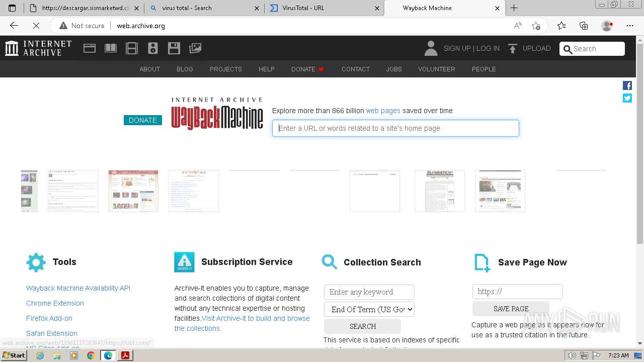Open the browser Favorites list icon
The image size is (644, 362).
561,26
